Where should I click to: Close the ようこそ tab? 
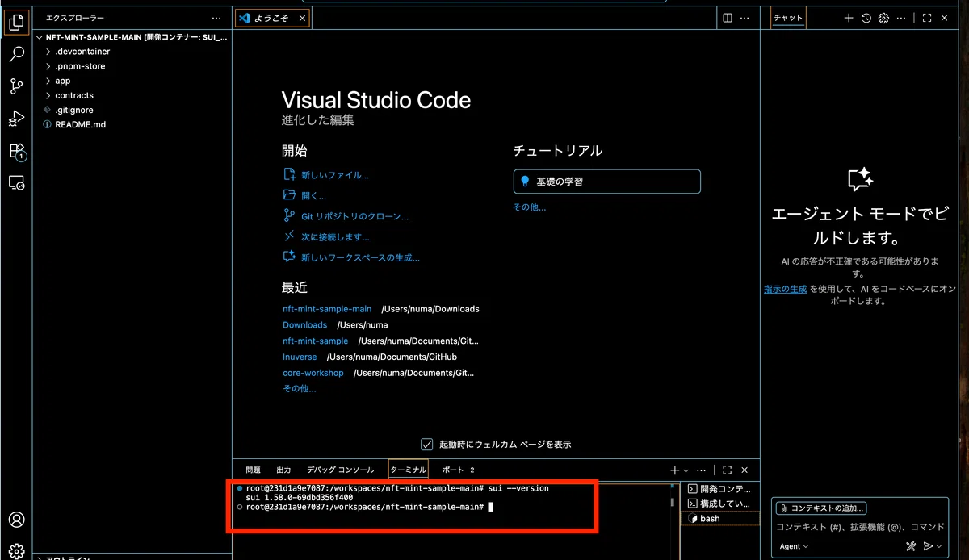[x=302, y=18]
